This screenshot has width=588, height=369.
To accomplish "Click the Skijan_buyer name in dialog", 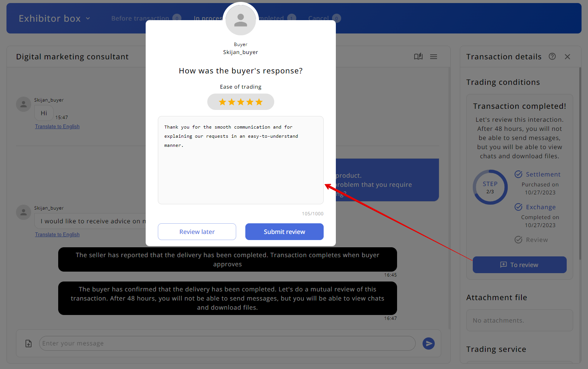I will (241, 52).
